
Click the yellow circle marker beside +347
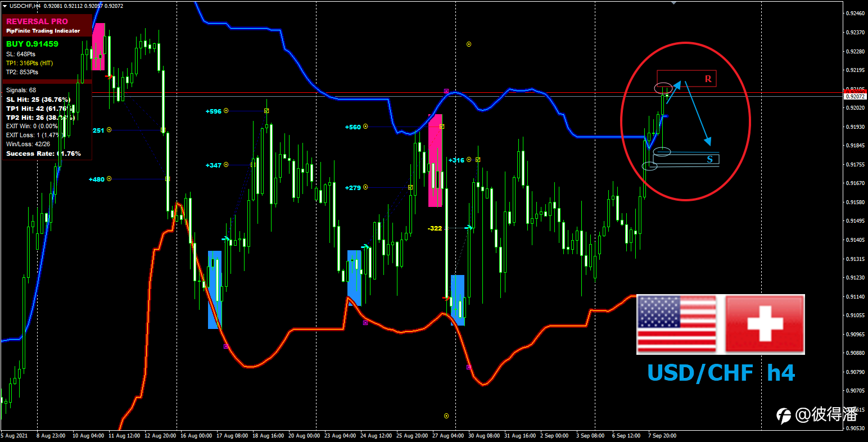point(226,165)
